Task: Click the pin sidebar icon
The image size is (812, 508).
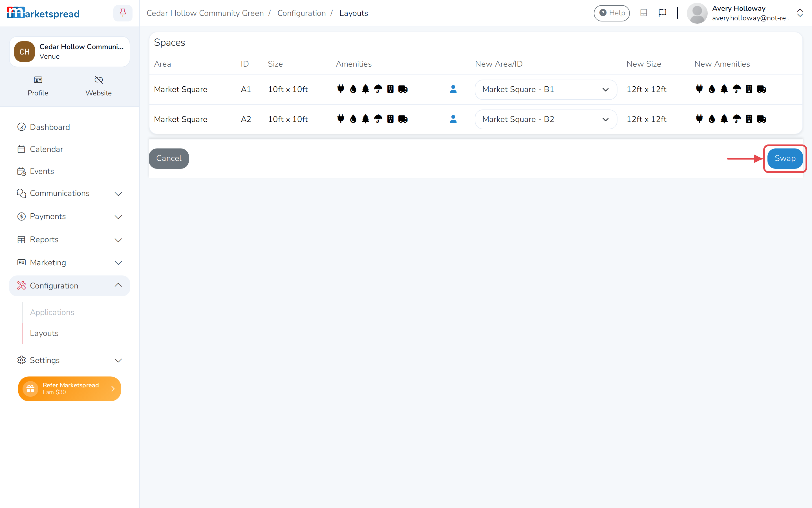Action: [x=123, y=13]
